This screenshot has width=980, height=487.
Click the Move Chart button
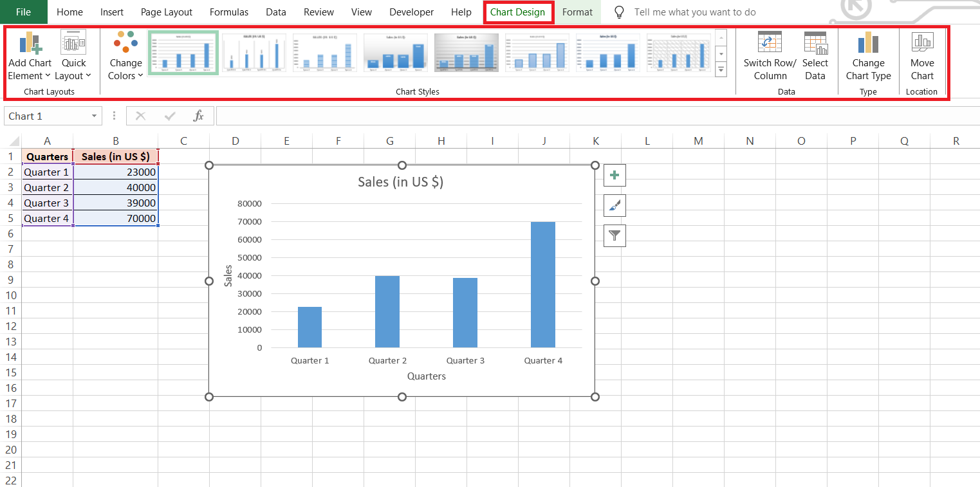[922, 56]
